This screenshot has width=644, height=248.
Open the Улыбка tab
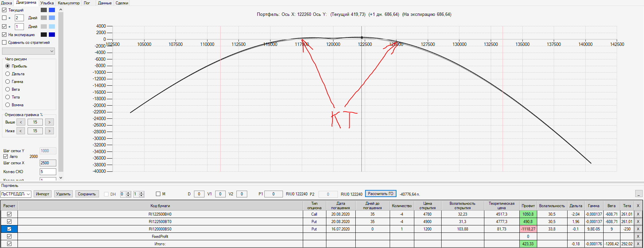tap(47, 3)
